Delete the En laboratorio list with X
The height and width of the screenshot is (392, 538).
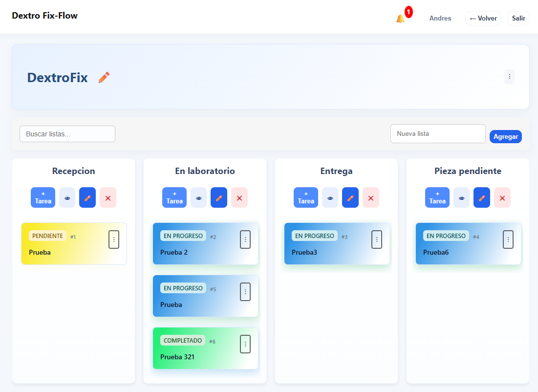(239, 198)
